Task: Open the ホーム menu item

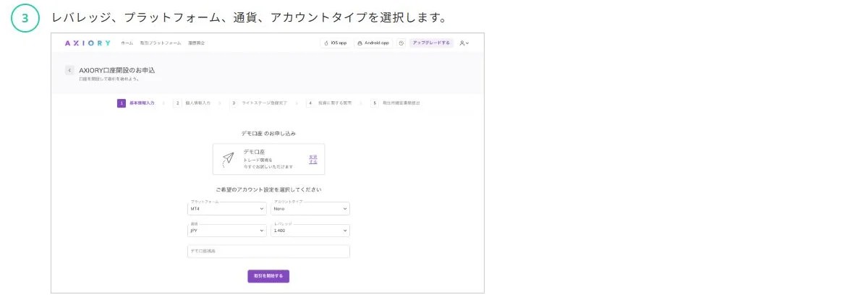Action: pyautogui.click(x=127, y=43)
